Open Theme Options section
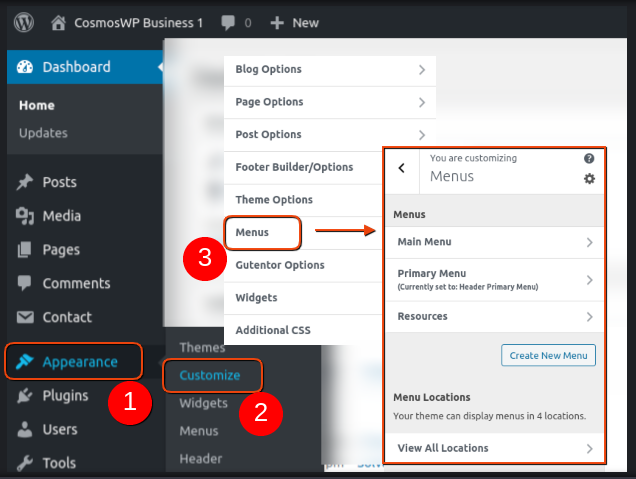The height and width of the screenshot is (479, 636). (303, 200)
